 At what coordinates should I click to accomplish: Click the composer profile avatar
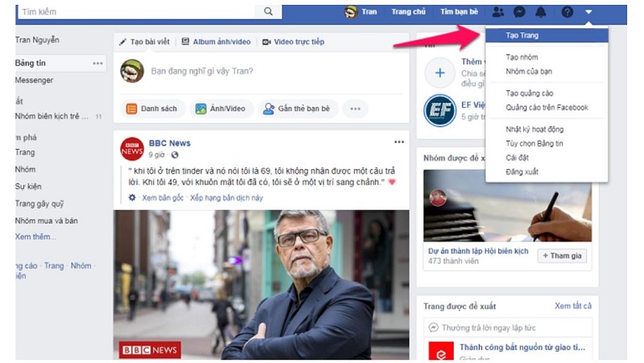tap(132, 71)
